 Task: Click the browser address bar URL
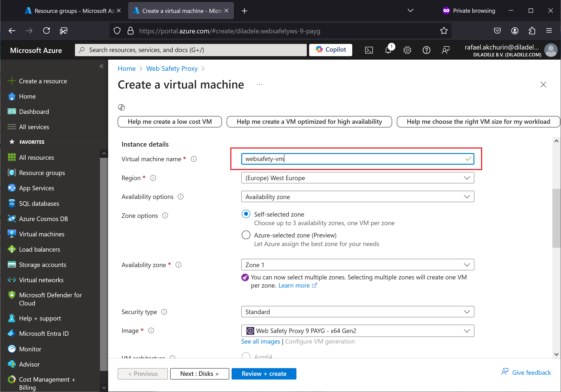pos(229,31)
